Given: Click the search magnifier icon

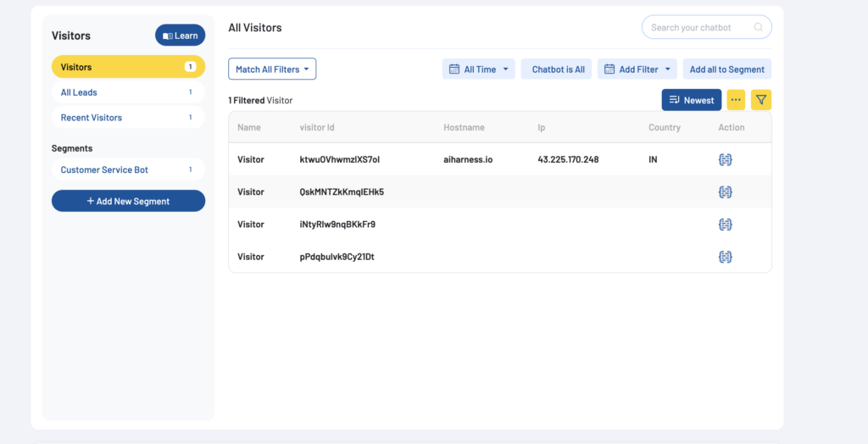Looking at the screenshot, I should pyautogui.click(x=759, y=27).
